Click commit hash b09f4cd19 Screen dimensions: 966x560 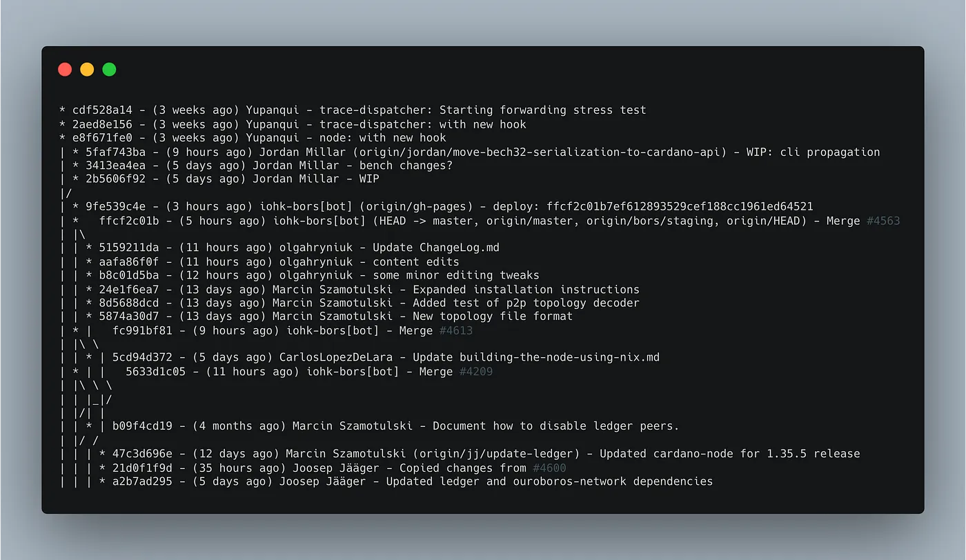pos(142,426)
